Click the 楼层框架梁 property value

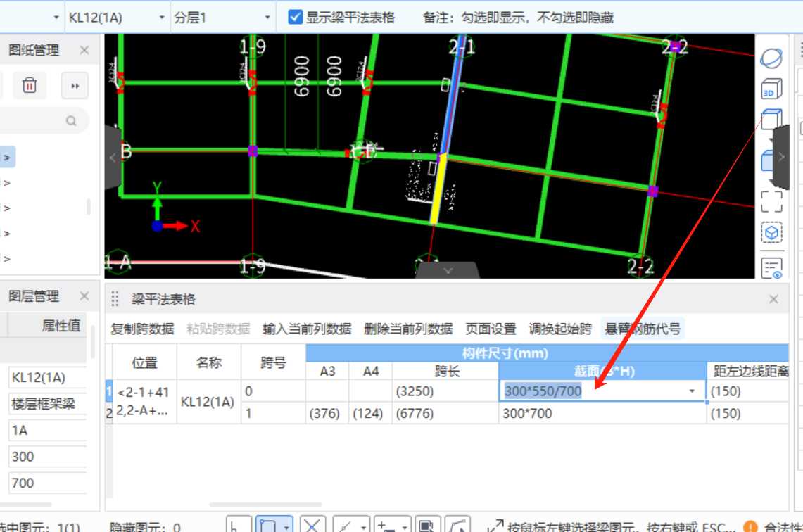pyautogui.click(x=47, y=403)
